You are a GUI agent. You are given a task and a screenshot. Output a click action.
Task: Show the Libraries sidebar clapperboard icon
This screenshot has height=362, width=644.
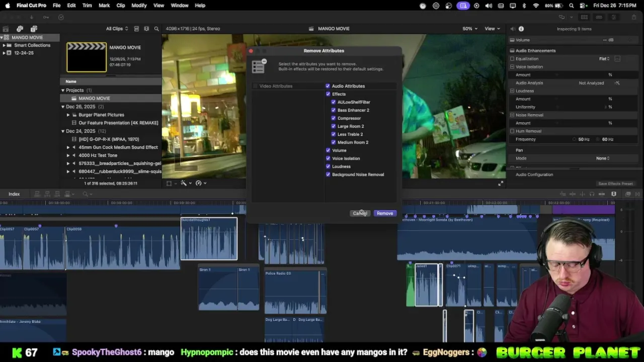[6, 29]
